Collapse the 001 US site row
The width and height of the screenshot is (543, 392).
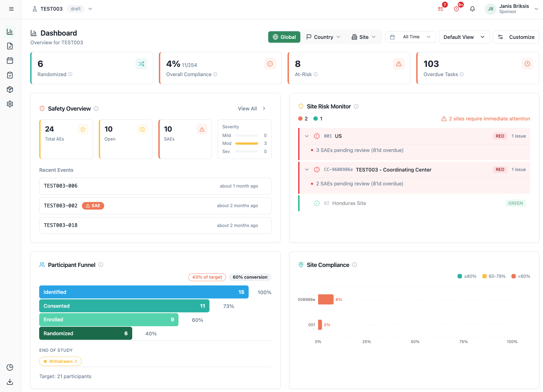[307, 136]
